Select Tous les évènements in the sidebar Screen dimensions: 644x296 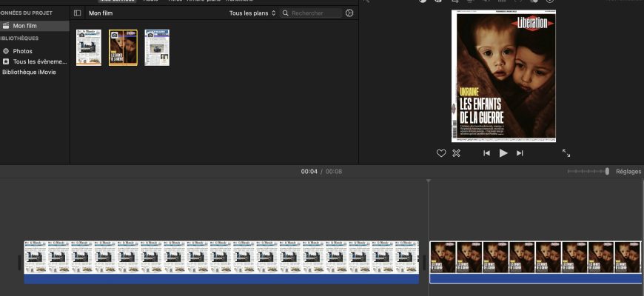point(40,61)
